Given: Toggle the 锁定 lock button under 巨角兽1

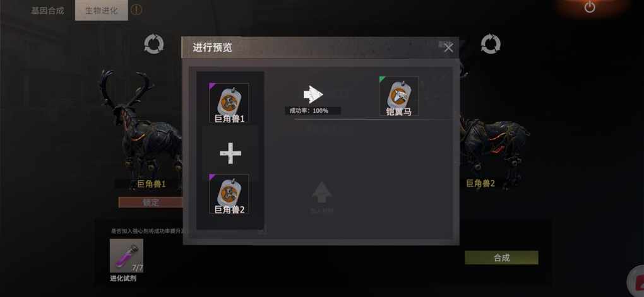Looking at the screenshot, I should coord(150,202).
